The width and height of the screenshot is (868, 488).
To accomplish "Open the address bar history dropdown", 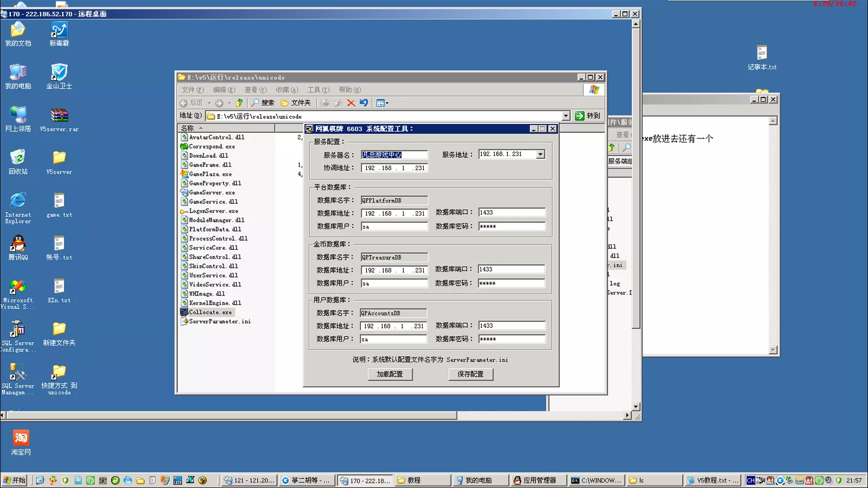I will (x=566, y=116).
